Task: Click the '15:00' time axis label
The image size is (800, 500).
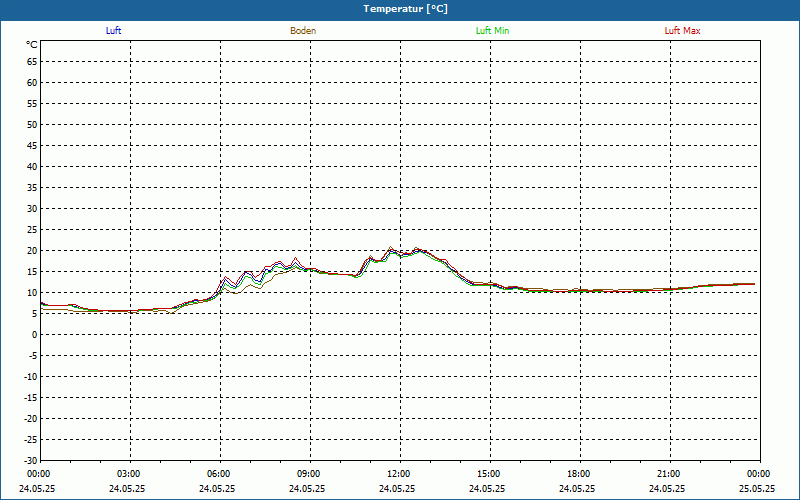Action: pyautogui.click(x=489, y=474)
